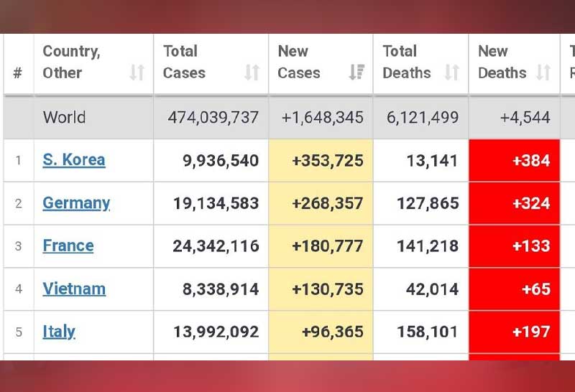Click the Total Deaths header label
This screenshot has width=575, height=392.
pyautogui.click(x=406, y=62)
